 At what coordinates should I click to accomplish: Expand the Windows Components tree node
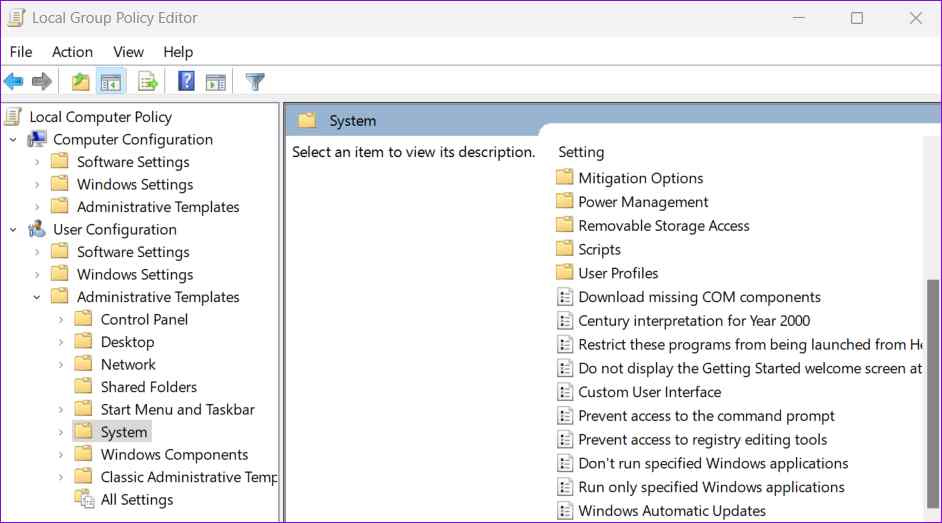click(x=61, y=455)
